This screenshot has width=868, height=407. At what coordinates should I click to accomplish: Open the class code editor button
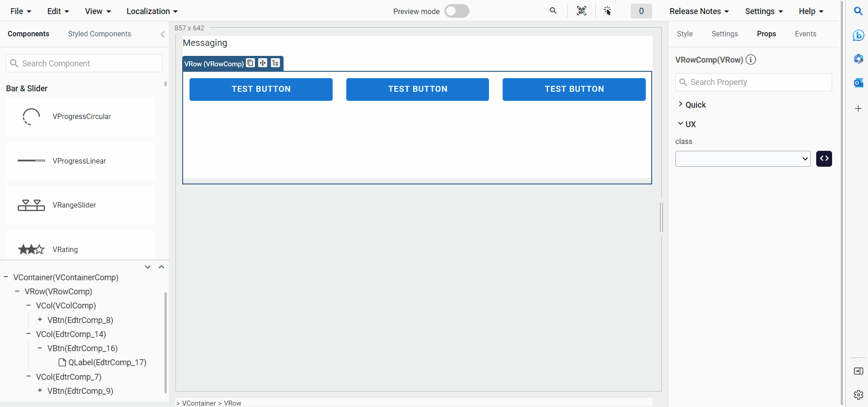click(823, 159)
